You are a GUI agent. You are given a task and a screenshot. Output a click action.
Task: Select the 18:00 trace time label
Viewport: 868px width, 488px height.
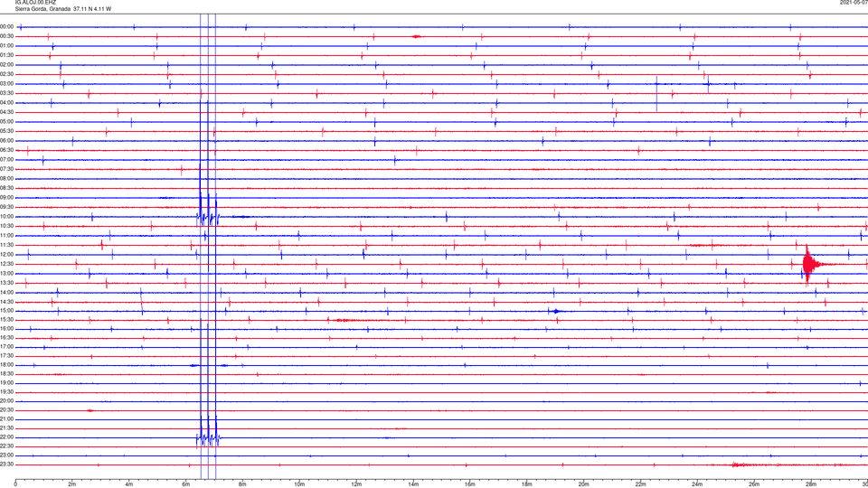pyautogui.click(x=7, y=365)
